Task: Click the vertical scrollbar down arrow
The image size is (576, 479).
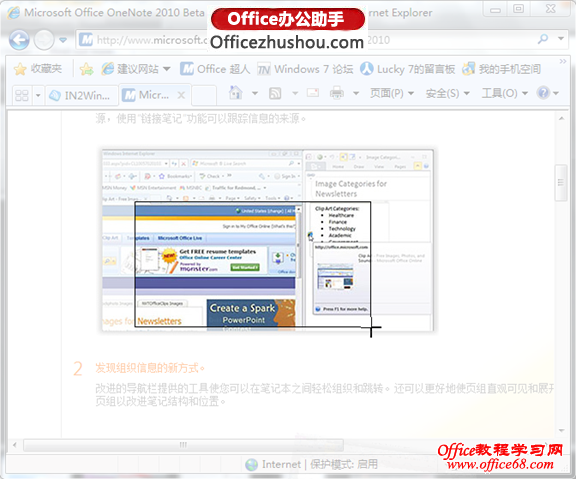Action: [x=562, y=431]
